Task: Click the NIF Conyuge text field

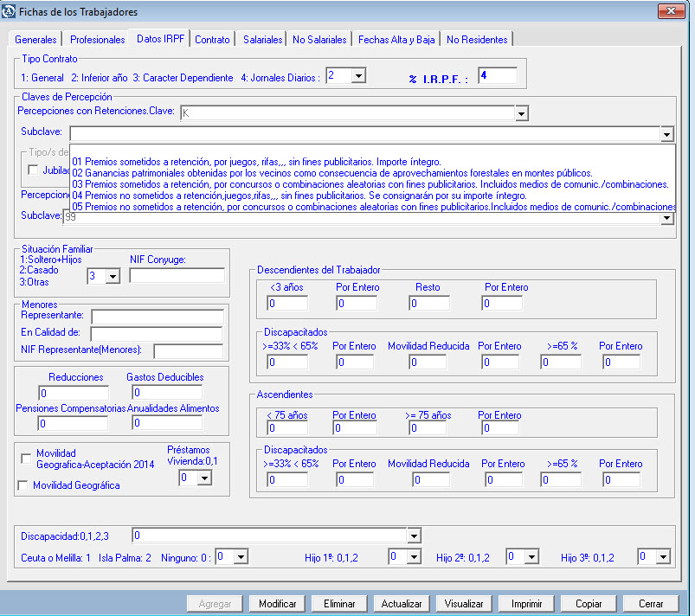Action: [177, 276]
